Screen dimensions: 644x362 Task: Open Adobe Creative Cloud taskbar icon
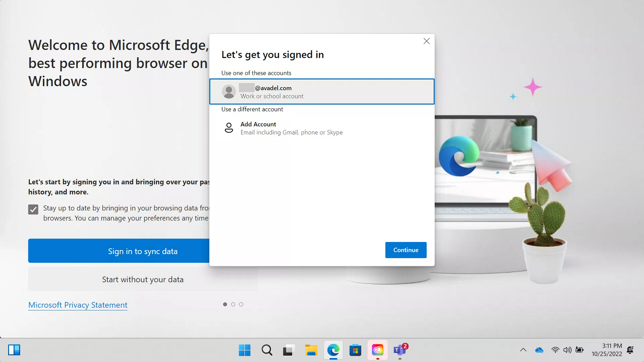[x=378, y=350]
